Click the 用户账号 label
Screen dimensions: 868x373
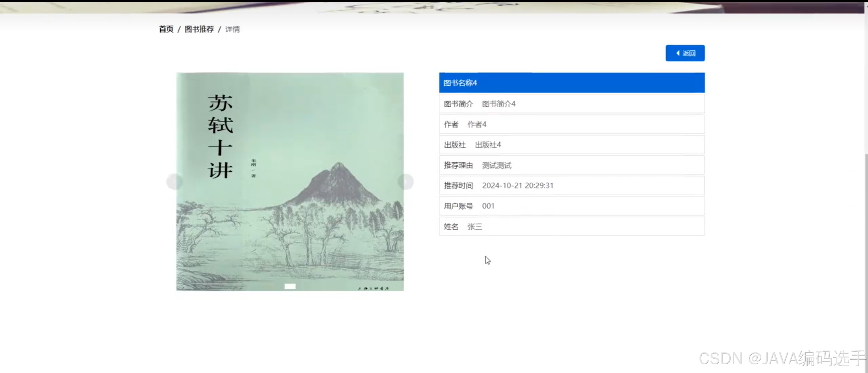tap(458, 206)
